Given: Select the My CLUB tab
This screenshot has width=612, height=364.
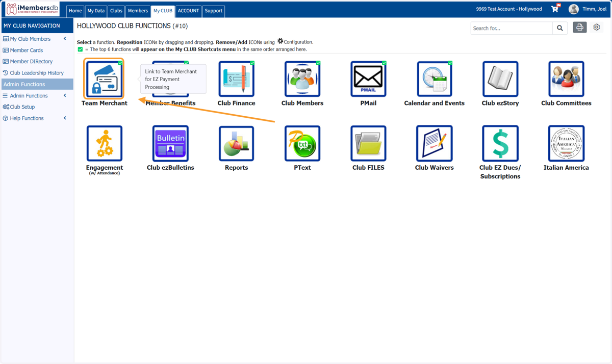Looking at the screenshot, I should point(163,11).
